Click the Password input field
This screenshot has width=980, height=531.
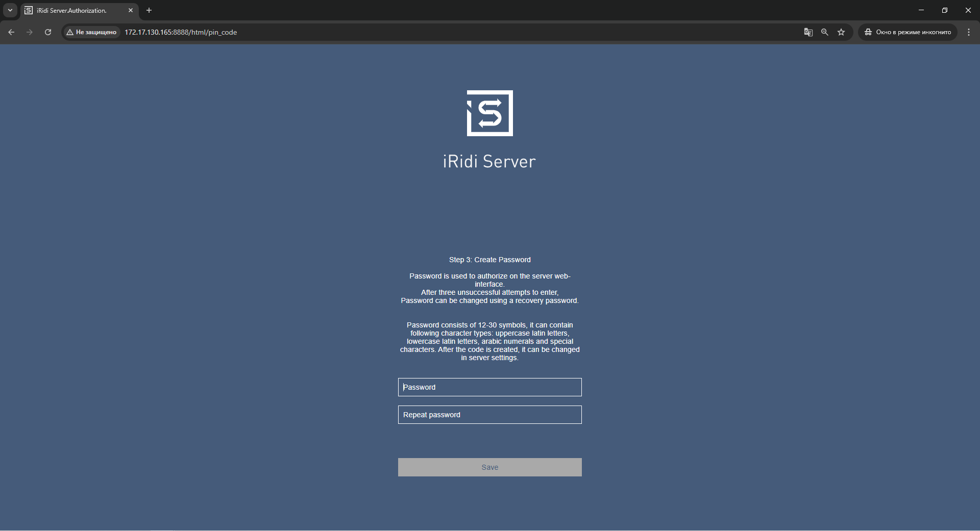click(489, 387)
